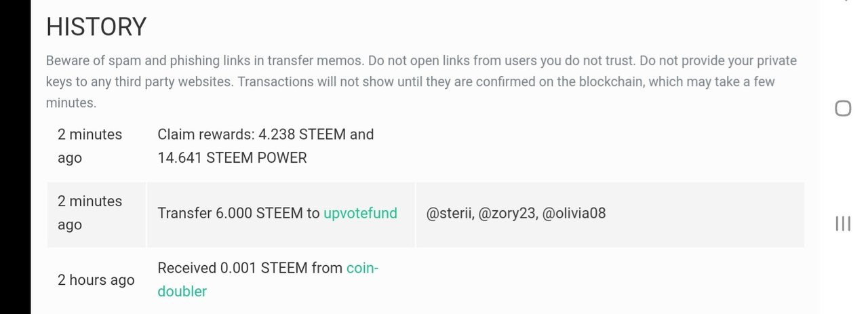Click the 14.641 STEEM POWER text

(232, 158)
